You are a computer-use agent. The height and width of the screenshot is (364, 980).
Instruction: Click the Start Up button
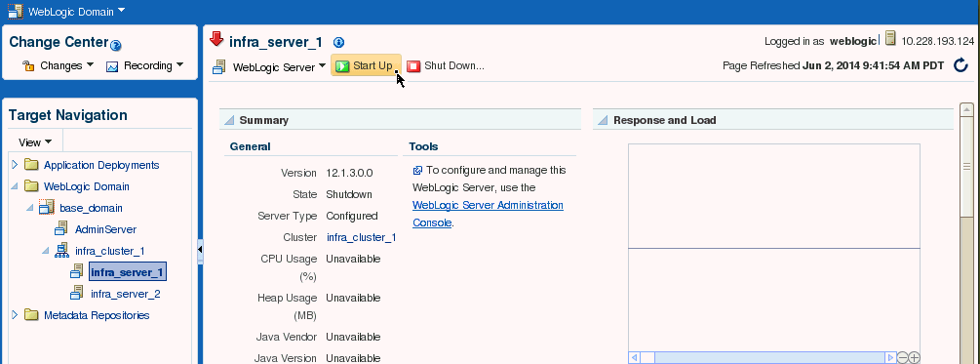(366, 65)
